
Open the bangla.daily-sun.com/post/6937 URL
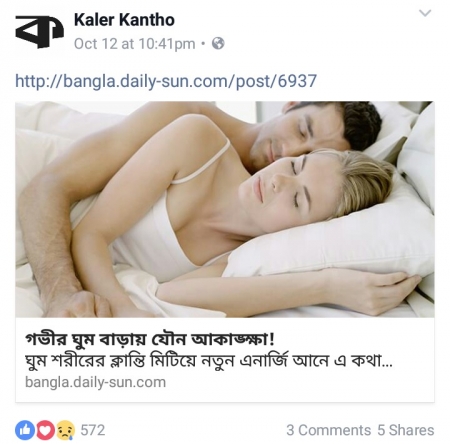point(166,81)
